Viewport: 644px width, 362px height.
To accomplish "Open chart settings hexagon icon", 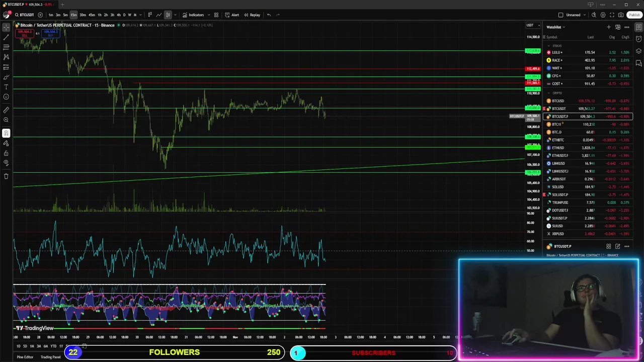I will click(603, 15).
